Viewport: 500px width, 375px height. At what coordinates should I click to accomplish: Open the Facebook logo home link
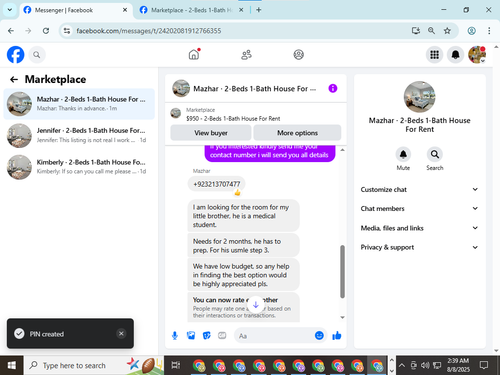click(15, 54)
